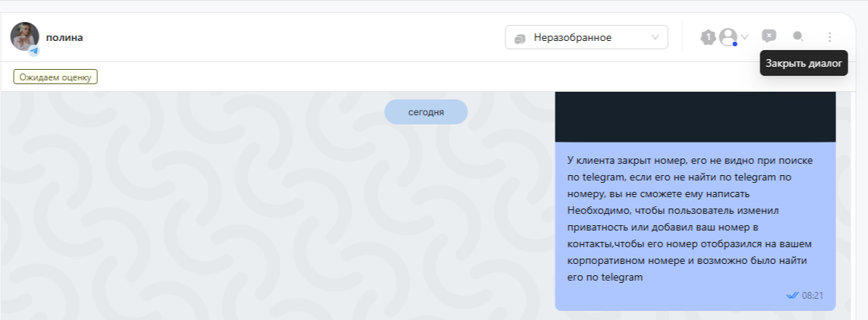Click the сегодня date chip

[426, 112]
